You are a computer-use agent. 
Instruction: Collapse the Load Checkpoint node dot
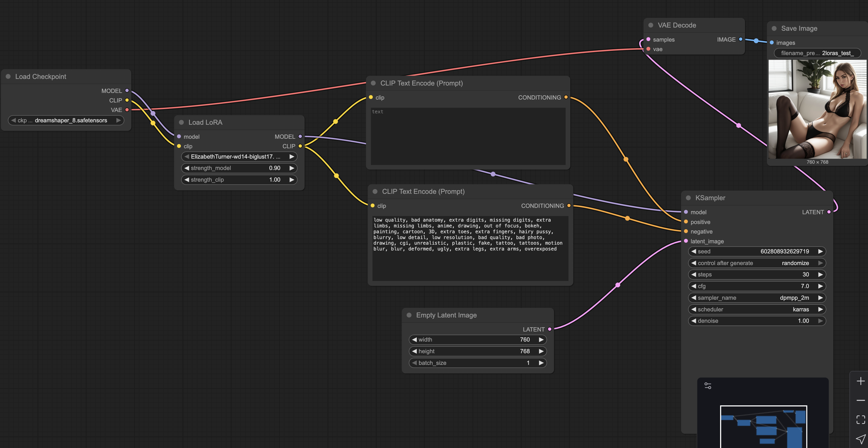pyautogui.click(x=8, y=77)
